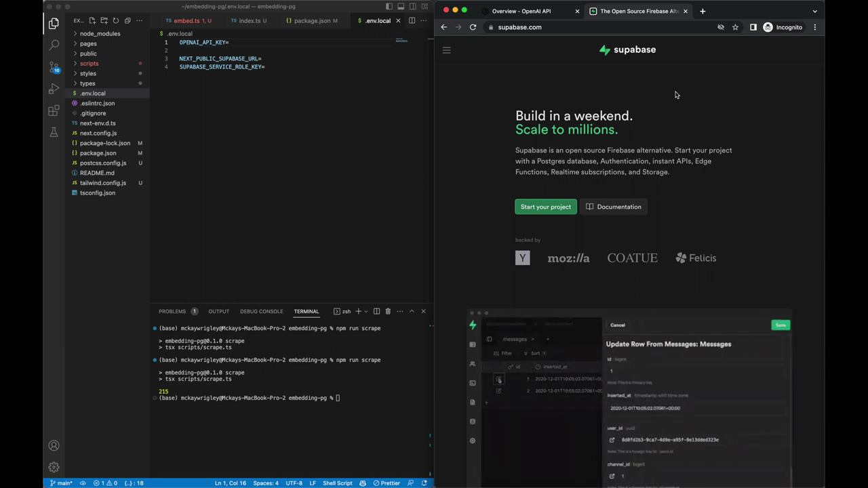Create a new file in the Explorer
This screenshot has width=868, height=488.
[92, 21]
